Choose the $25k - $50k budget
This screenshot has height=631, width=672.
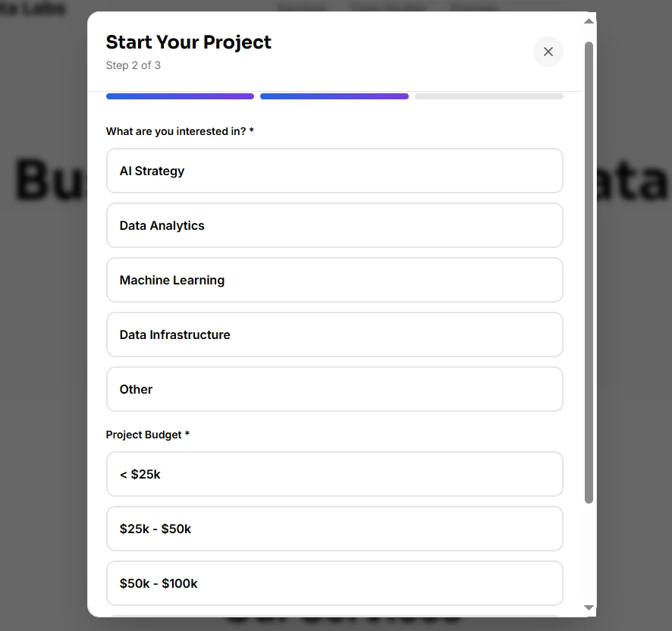pyautogui.click(x=334, y=529)
